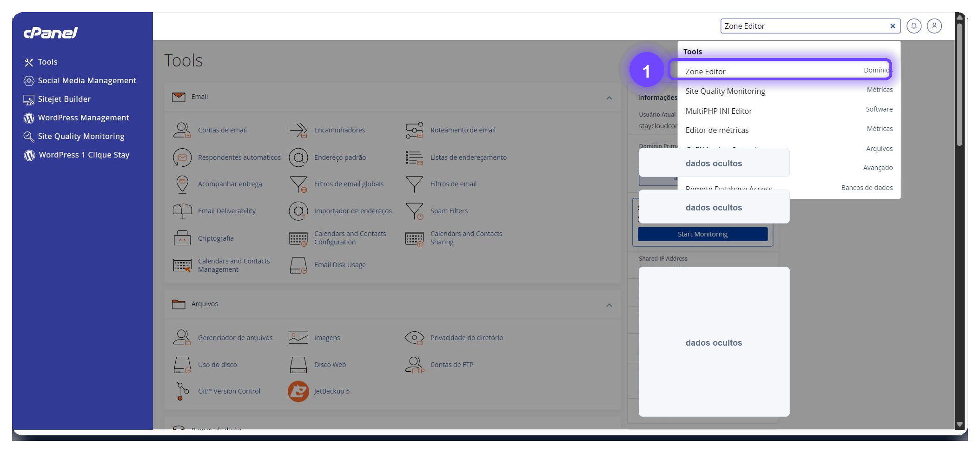Open Uso do disco icon

point(182,365)
